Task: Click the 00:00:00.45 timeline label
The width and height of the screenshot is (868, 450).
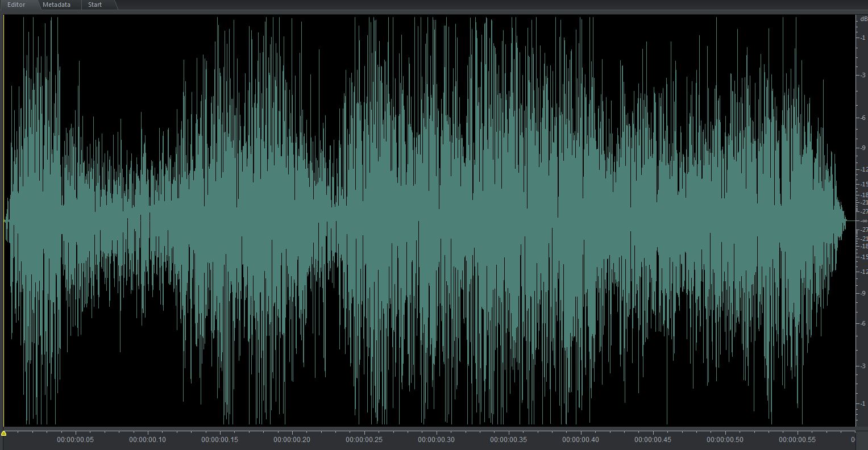Action: click(x=653, y=440)
